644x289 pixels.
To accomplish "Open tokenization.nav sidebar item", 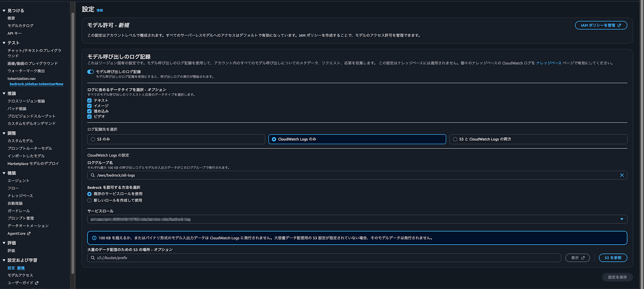I will click(22, 79).
